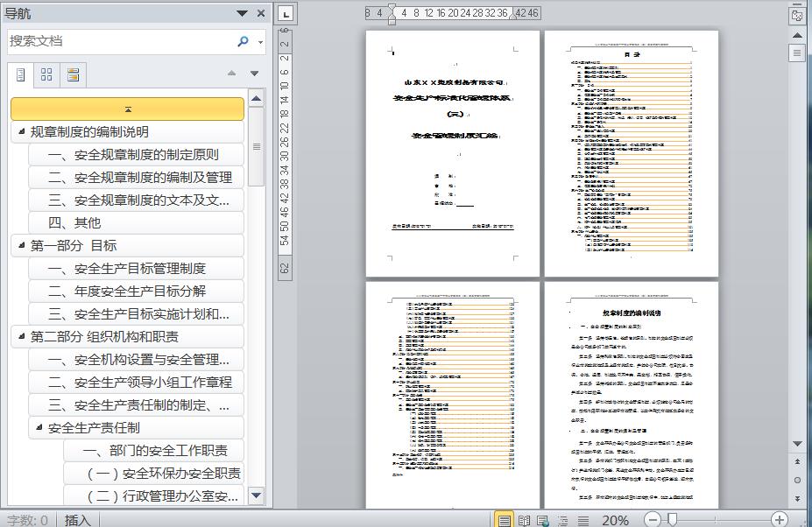This screenshot has width=812, height=527.
Task: Click inside the 搜索文档 search field
Action: click(x=123, y=41)
